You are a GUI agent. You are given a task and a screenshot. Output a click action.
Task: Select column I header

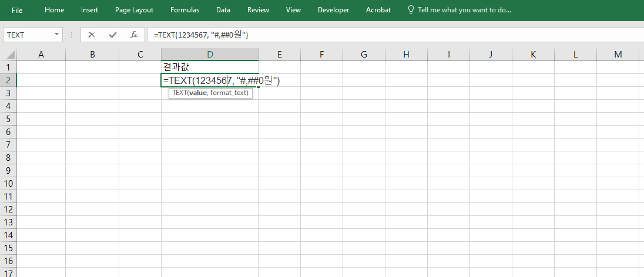pos(448,54)
